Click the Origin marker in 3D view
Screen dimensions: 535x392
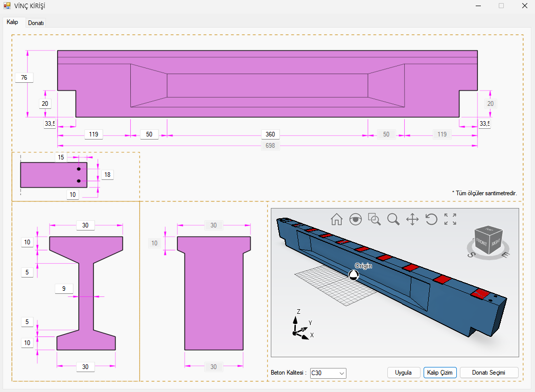click(353, 275)
